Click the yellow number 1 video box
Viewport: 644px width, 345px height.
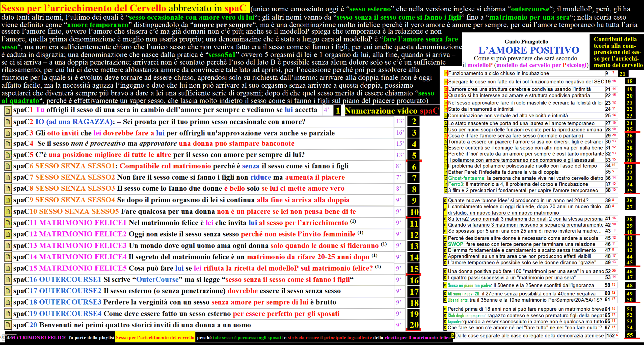coord(337,111)
